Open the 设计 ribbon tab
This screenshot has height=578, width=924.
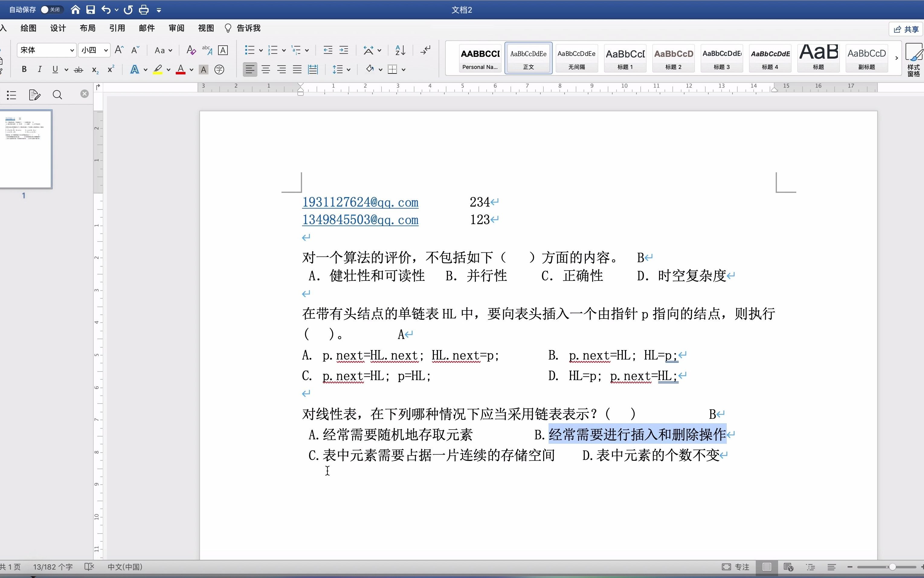(x=58, y=28)
